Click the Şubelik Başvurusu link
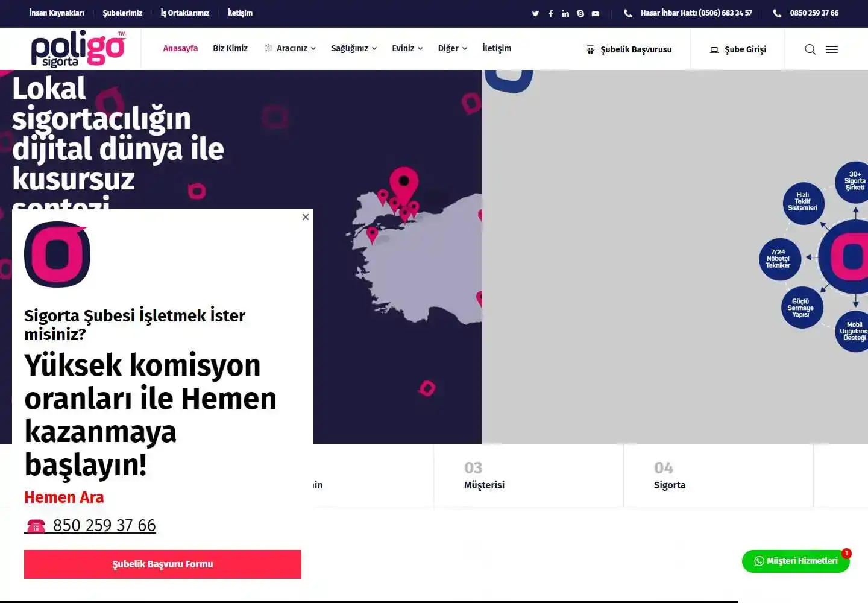868x603 pixels. 636,49
